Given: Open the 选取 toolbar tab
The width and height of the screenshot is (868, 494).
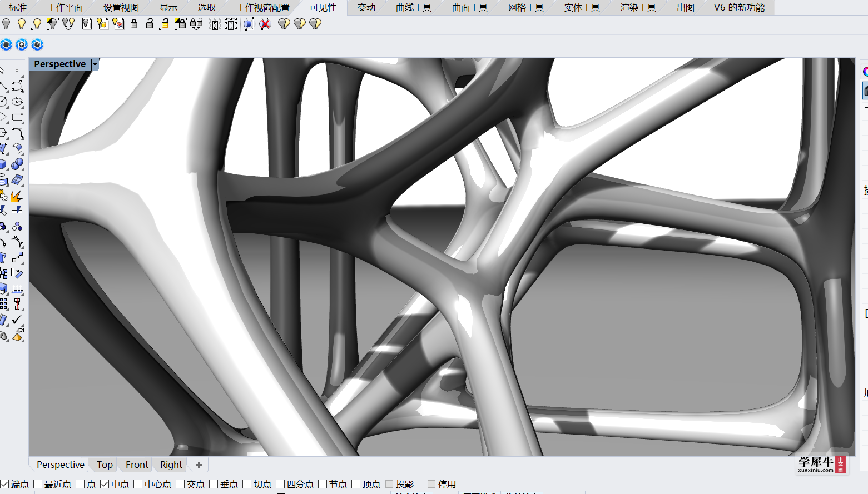Looking at the screenshot, I should pyautogui.click(x=207, y=7).
